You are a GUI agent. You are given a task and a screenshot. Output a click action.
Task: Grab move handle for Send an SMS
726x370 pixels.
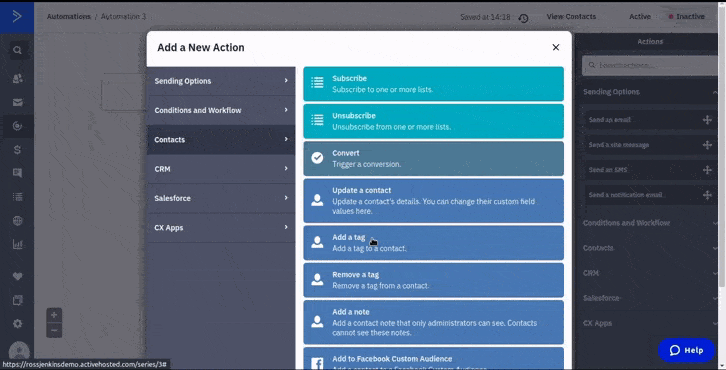pyautogui.click(x=707, y=170)
